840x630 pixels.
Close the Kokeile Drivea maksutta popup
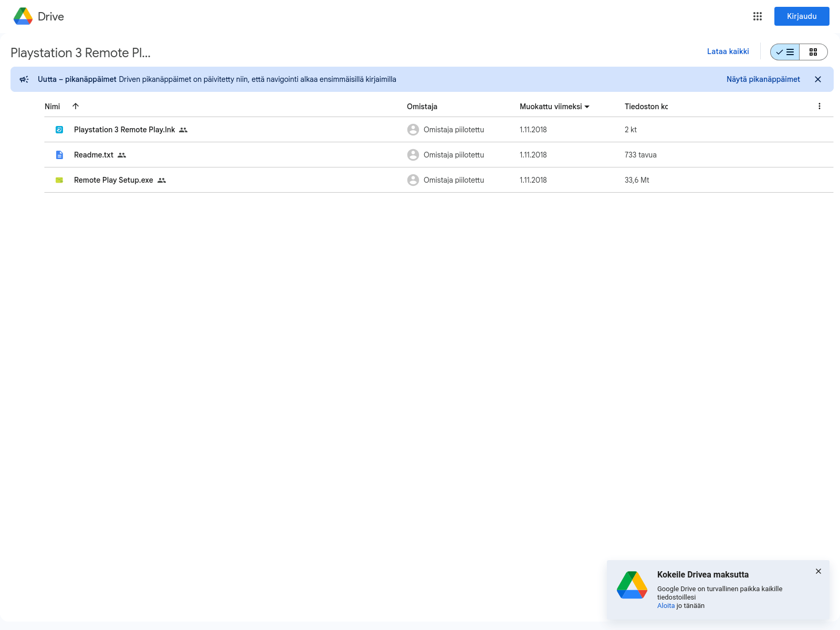(818, 571)
